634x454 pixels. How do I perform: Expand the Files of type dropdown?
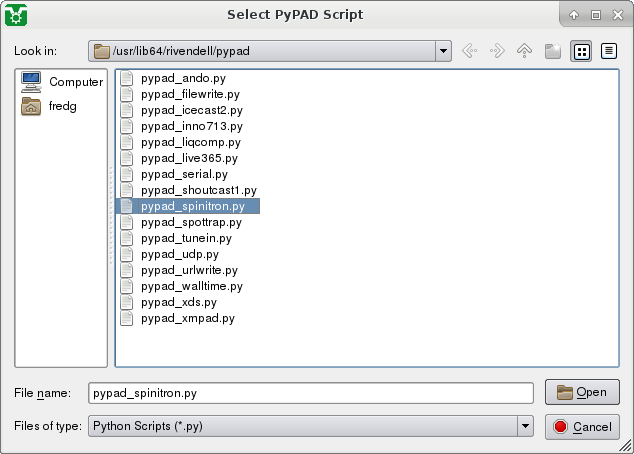(525, 427)
